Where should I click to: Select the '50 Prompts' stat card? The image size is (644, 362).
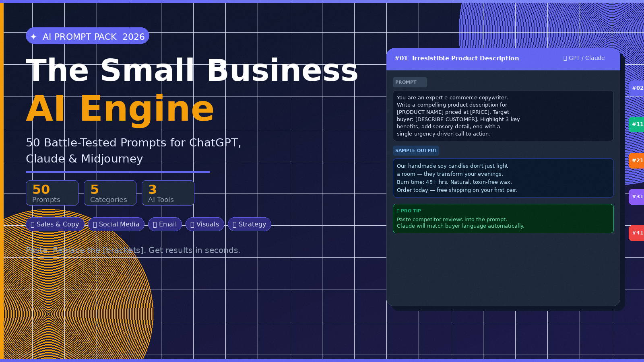(x=52, y=193)
